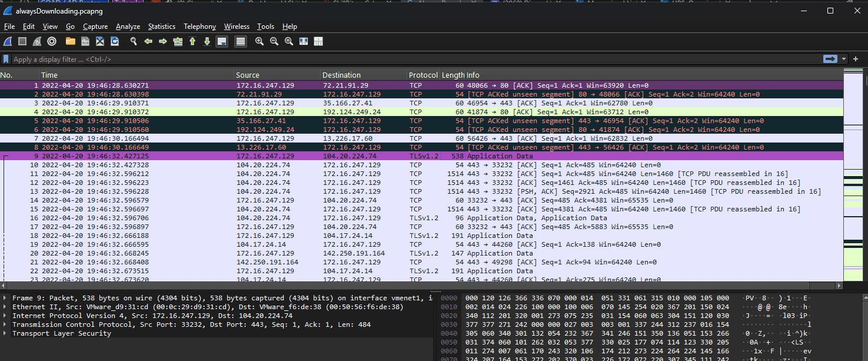Toggle packet list colorization
Screen dimensions: 868x361
click(241, 41)
